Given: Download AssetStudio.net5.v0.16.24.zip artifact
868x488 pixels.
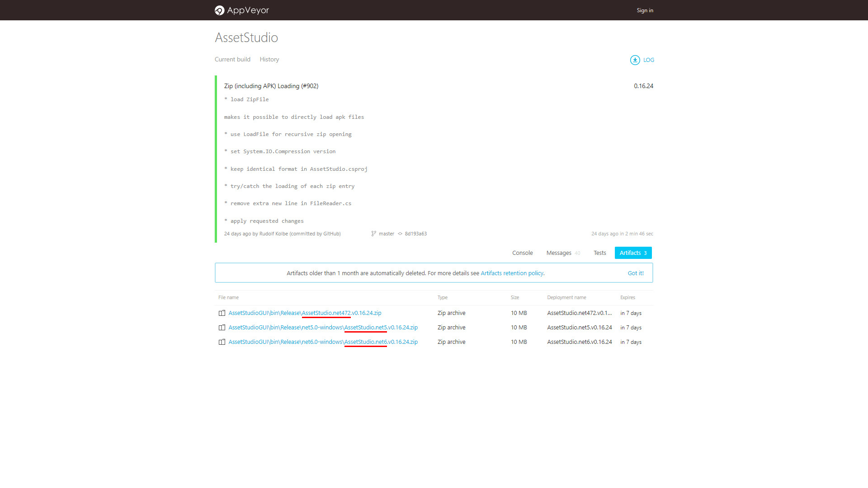Looking at the screenshot, I should pos(323,327).
